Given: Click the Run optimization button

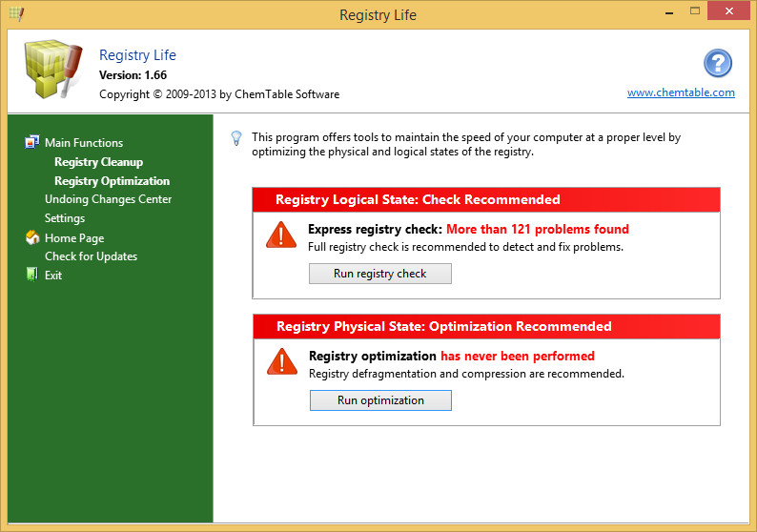Looking at the screenshot, I should [x=380, y=400].
